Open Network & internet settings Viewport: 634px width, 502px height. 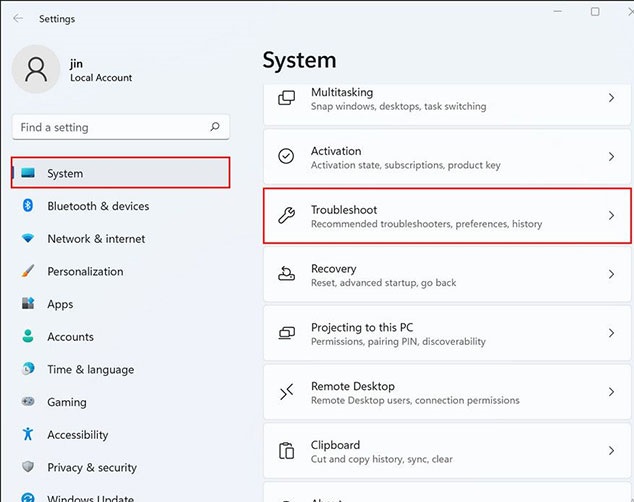(120, 238)
